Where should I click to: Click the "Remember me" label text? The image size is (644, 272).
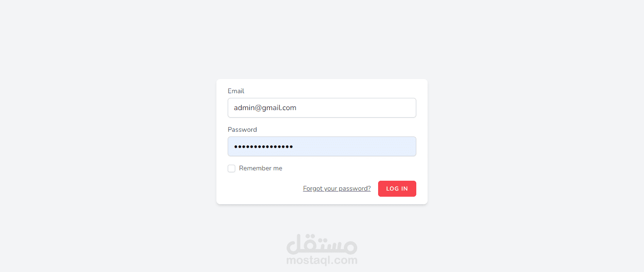tap(261, 168)
